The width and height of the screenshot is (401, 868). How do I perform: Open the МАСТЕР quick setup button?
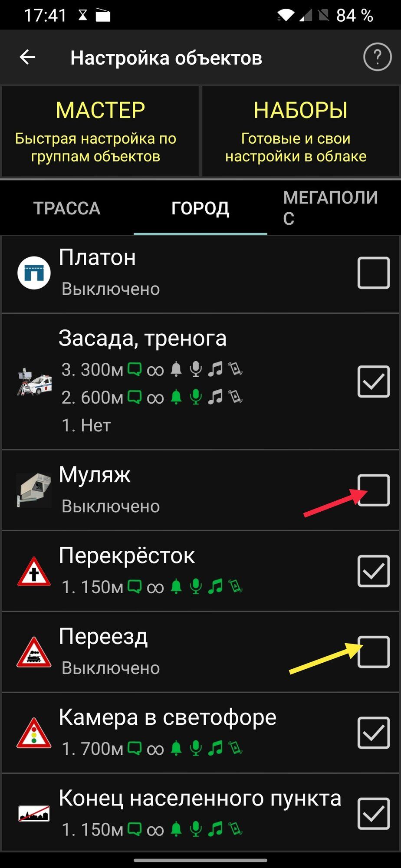coord(100,131)
